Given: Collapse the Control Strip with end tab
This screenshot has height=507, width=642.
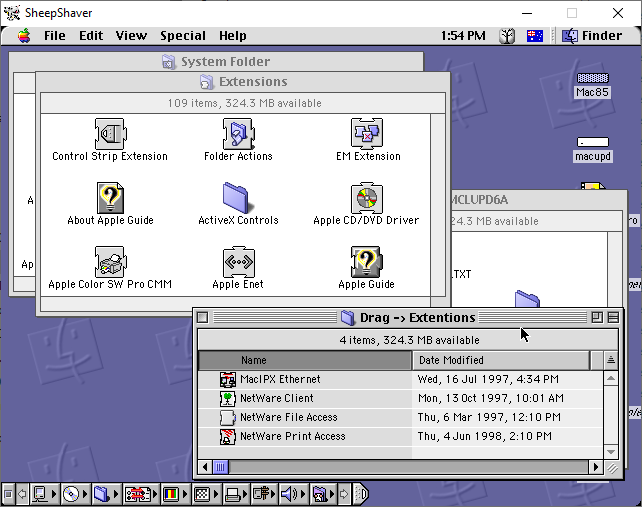Looking at the screenshot, I should [x=361, y=494].
